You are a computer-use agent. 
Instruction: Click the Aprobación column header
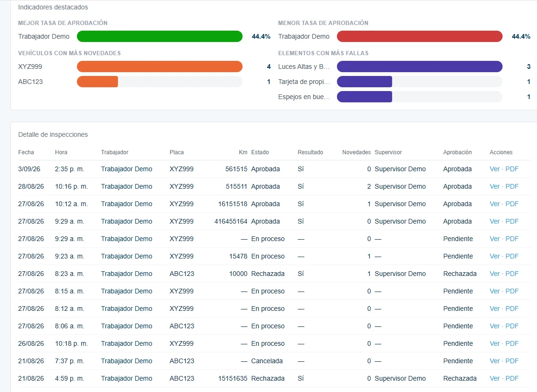pyautogui.click(x=458, y=152)
